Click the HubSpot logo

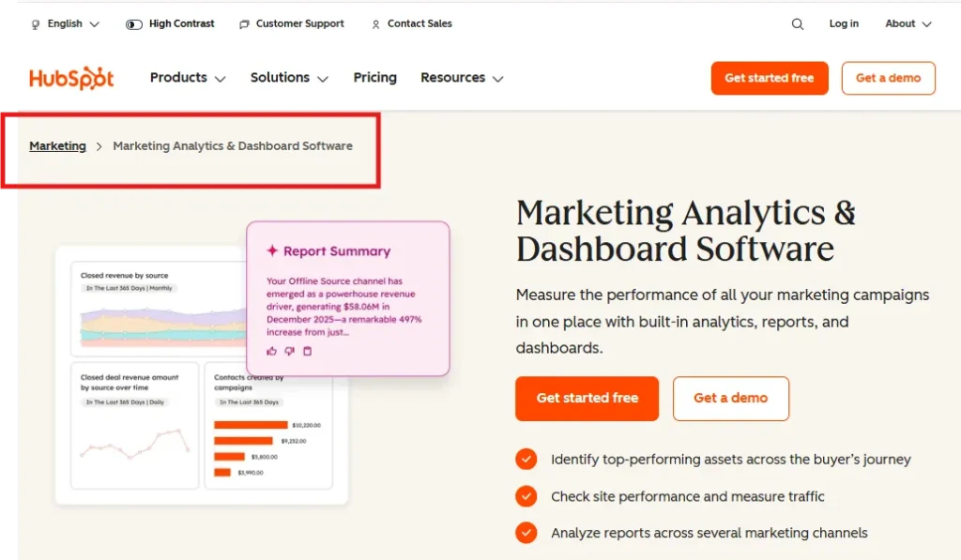[71, 79]
